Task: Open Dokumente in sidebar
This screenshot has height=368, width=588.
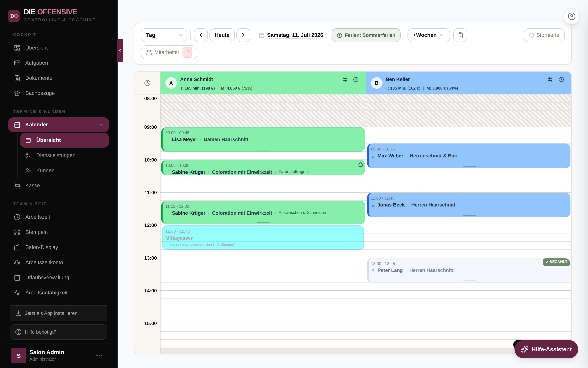Action: 59,78
